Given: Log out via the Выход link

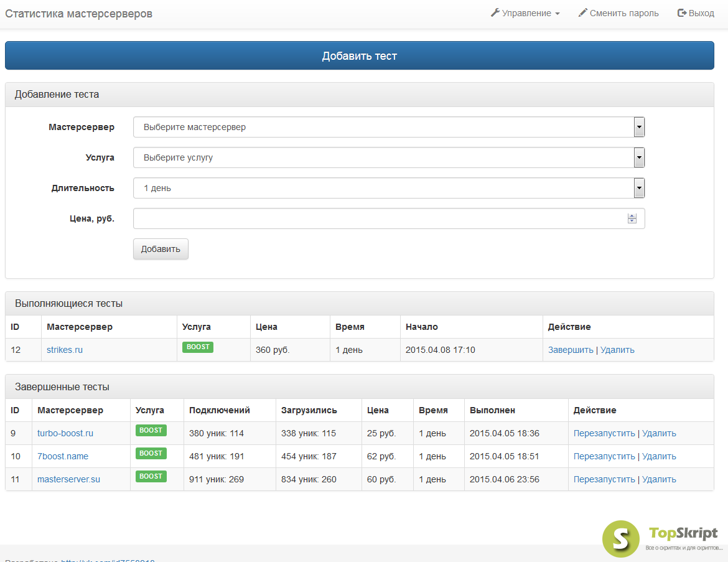Looking at the screenshot, I should tap(696, 14).
